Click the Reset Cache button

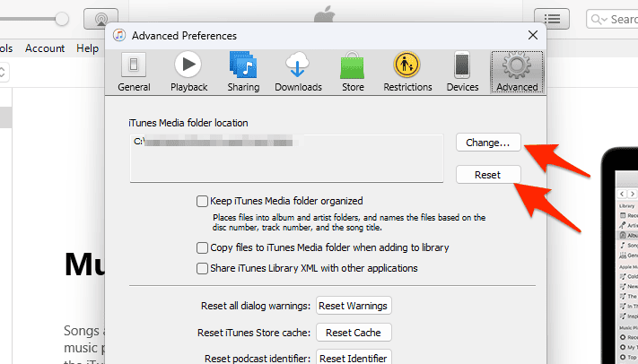354,333
